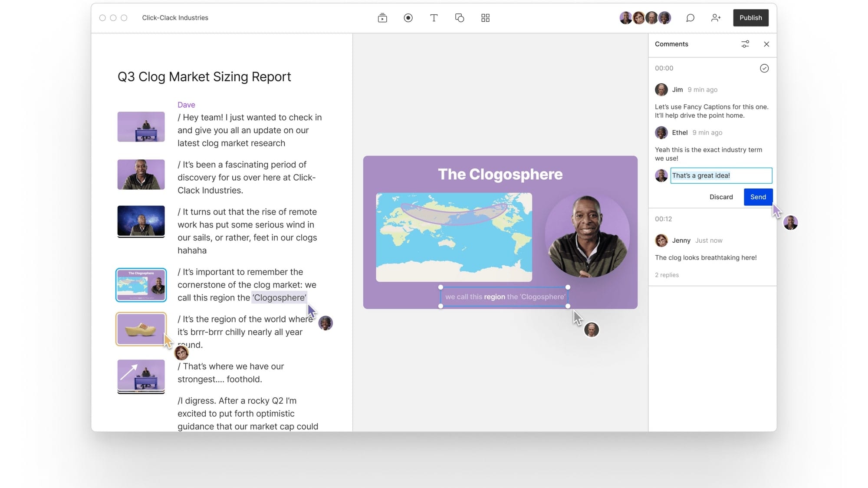Click the collaborator avatars in the header
This screenshot has height=488, width=868.
[x=645, y=18]
